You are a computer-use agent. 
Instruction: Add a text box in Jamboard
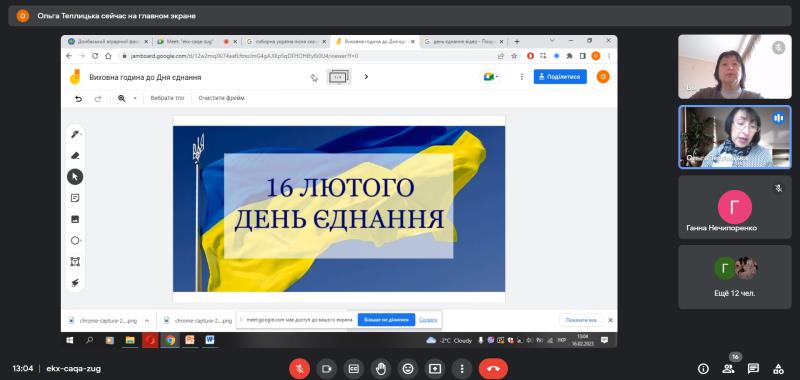click(75, 262)
